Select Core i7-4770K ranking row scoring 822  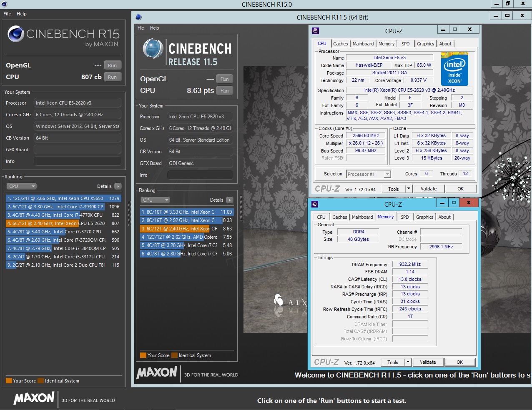[63, 215]
